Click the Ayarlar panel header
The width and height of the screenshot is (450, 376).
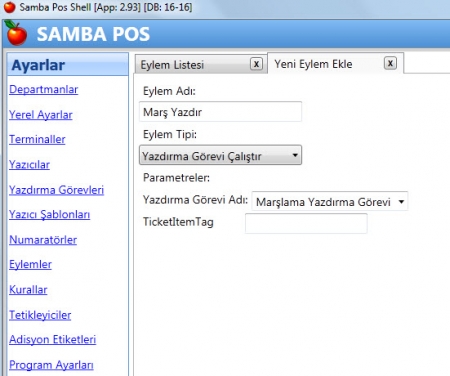point(68,64)
